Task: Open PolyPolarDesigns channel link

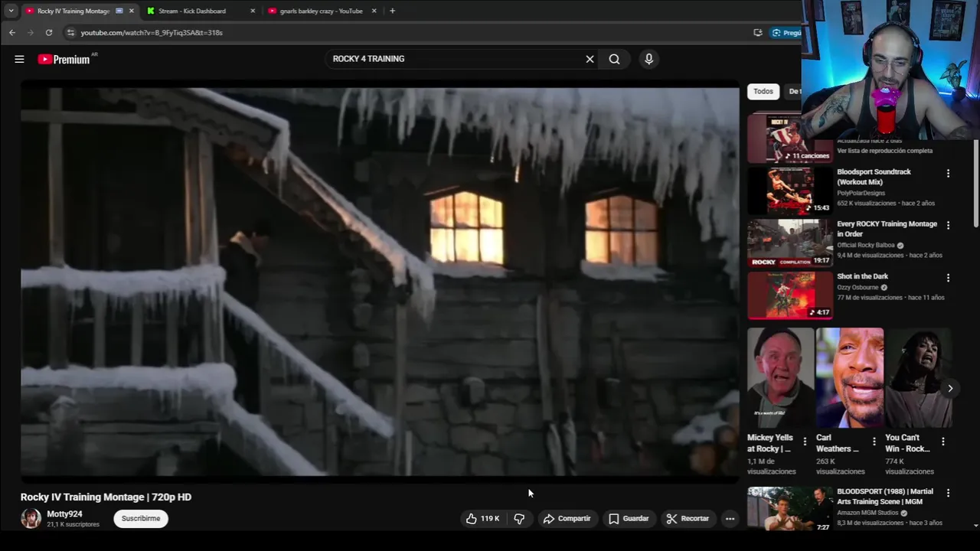Action: (861, 193)
